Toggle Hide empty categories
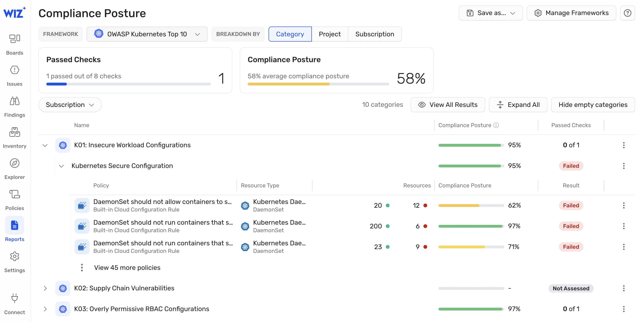644x322 pixels. pos(593,105)
